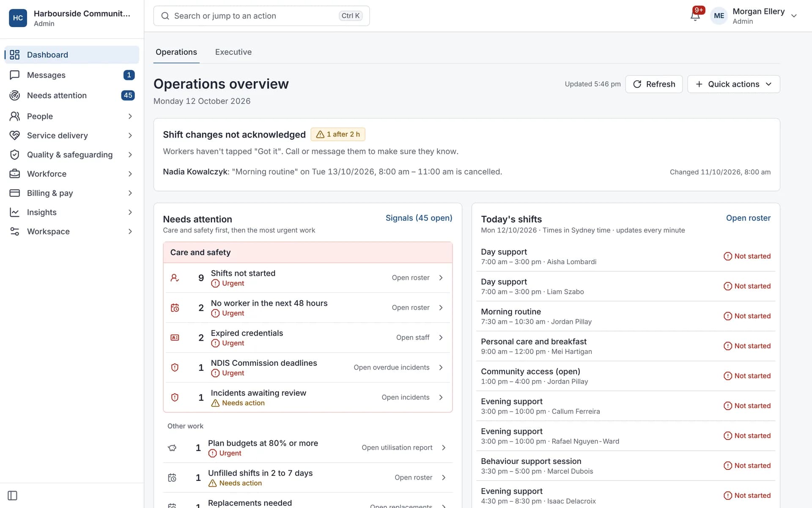Switch to the Executive tab
The height and width of the screenshot is (508, 812).
pos(233,52)
